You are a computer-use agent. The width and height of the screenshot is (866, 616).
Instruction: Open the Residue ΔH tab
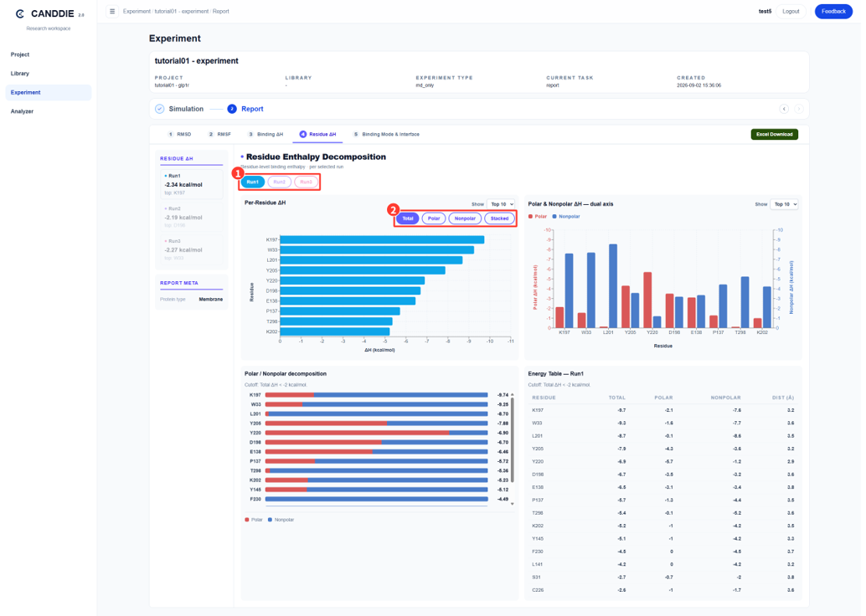tap(317, 134)
